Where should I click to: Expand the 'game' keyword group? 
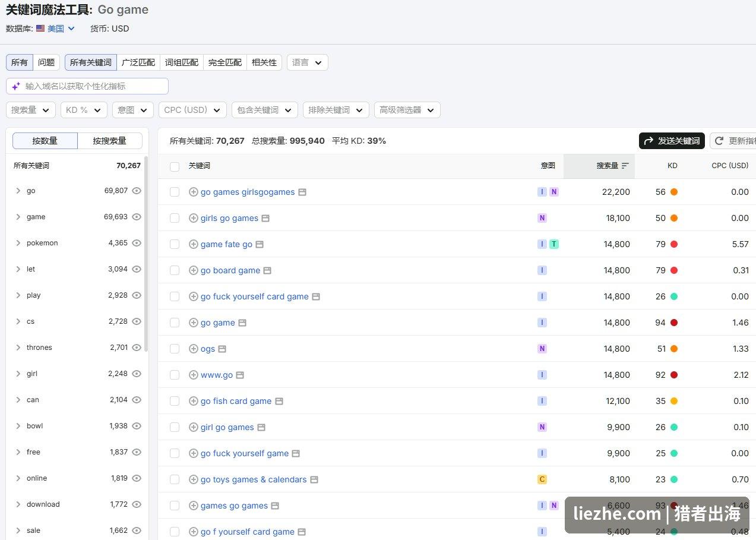(x=18, y=217)
